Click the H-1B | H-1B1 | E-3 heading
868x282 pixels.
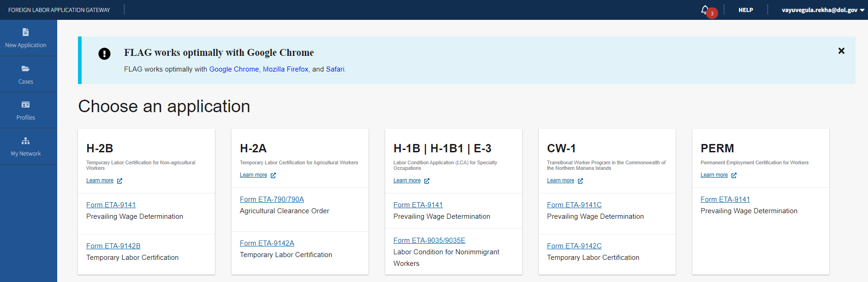(x=442, y=148)
